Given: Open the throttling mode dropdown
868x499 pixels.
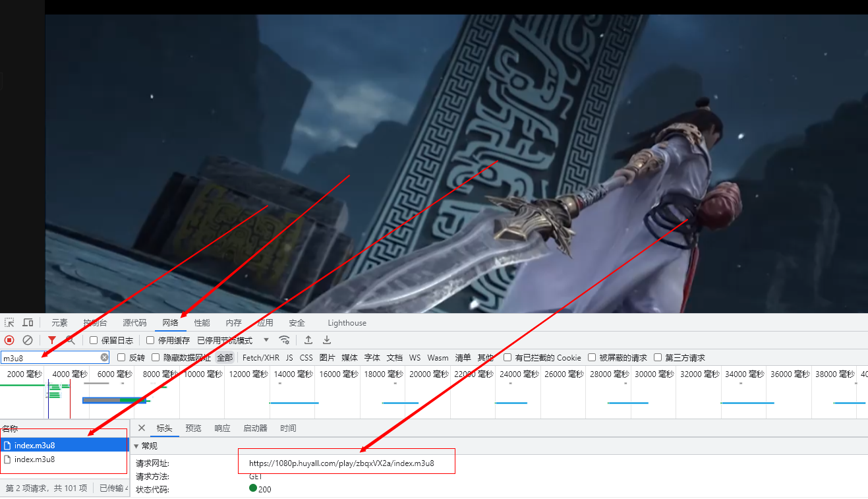Looking at the screenshot, I should 266,340.
